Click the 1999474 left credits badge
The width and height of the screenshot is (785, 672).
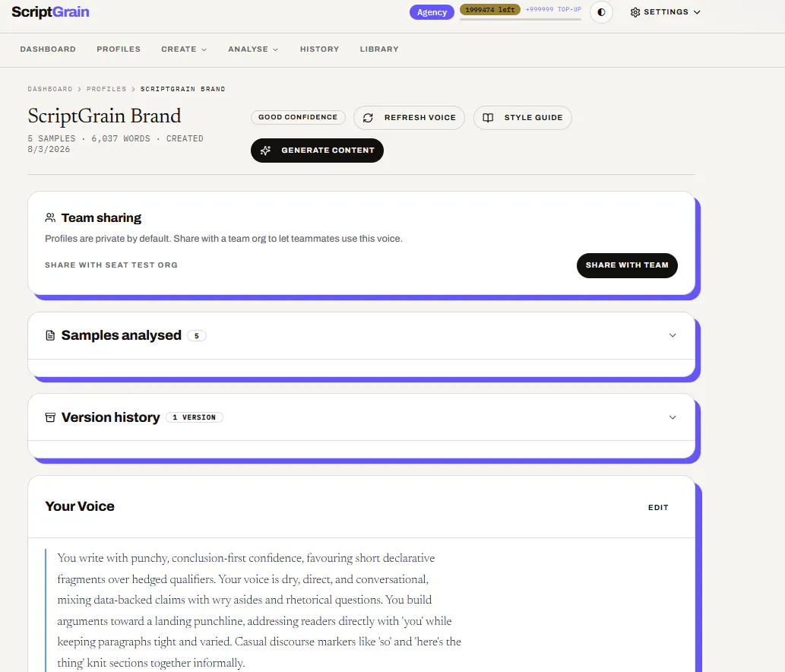tap(489, 10)
